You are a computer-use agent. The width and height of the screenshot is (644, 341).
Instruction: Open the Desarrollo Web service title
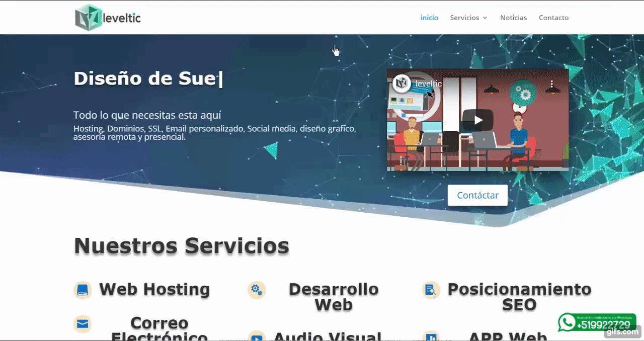333,297
